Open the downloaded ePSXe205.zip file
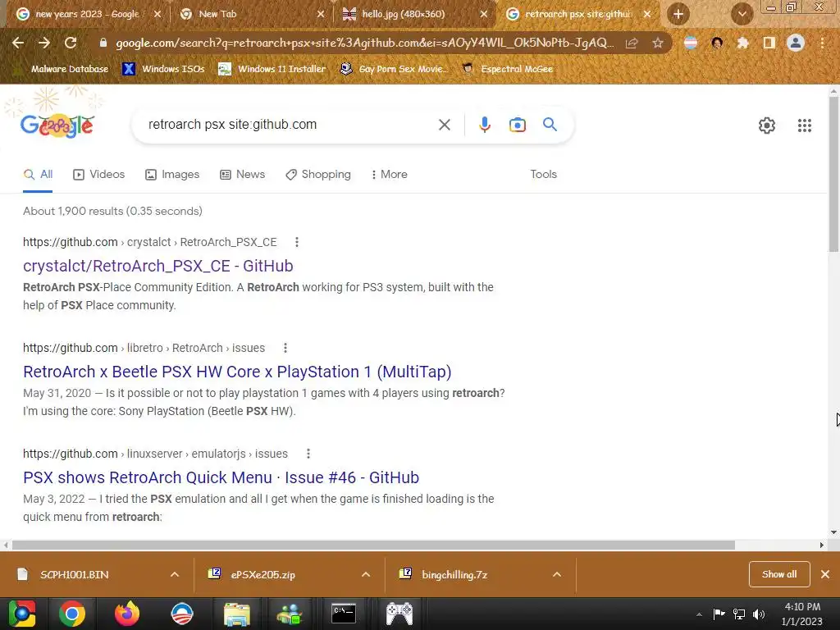Screen dimensions: 840x630 point(263,575)
